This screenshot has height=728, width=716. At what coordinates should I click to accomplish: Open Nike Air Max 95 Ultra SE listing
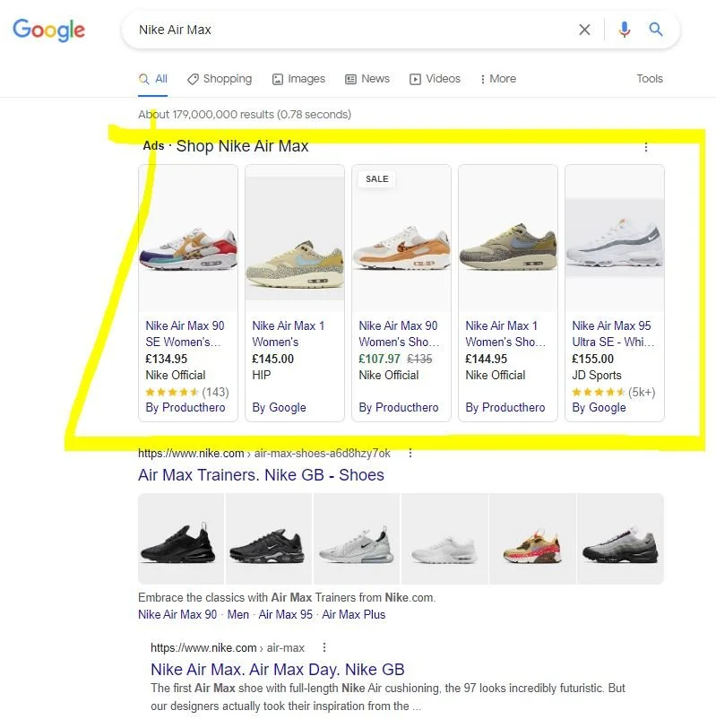(613, 334)
